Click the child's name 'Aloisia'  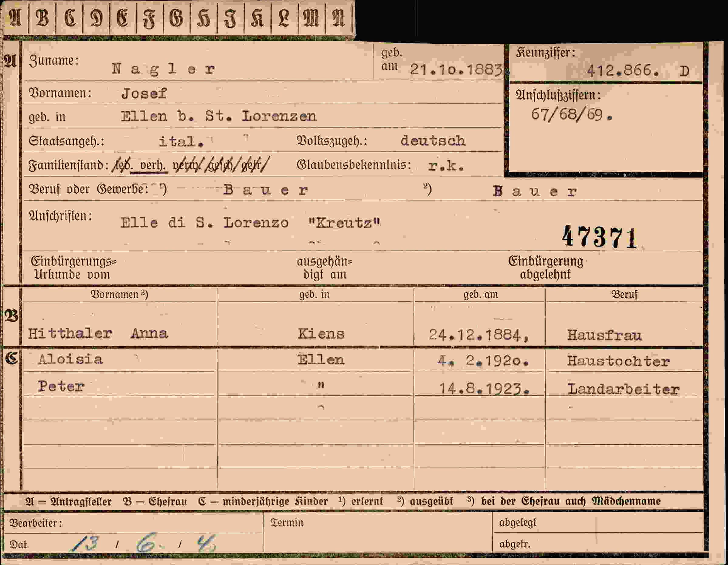(70, 360)
